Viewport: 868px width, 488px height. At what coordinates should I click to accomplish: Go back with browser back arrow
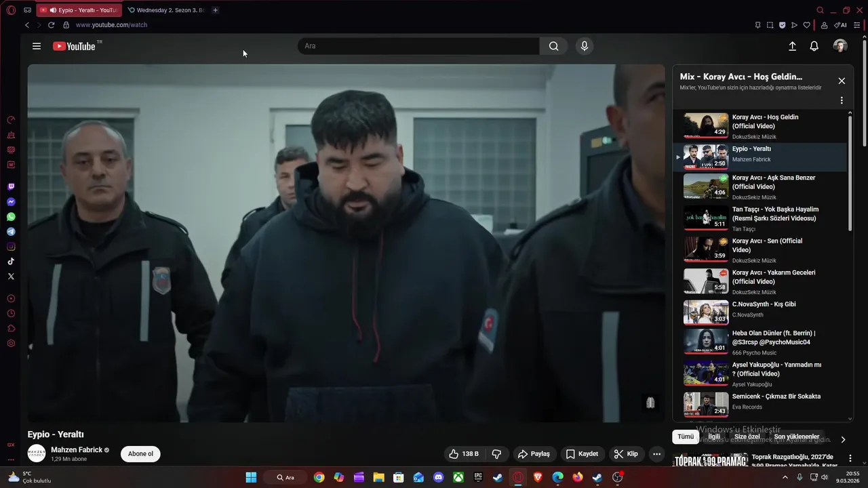(27, 25)
